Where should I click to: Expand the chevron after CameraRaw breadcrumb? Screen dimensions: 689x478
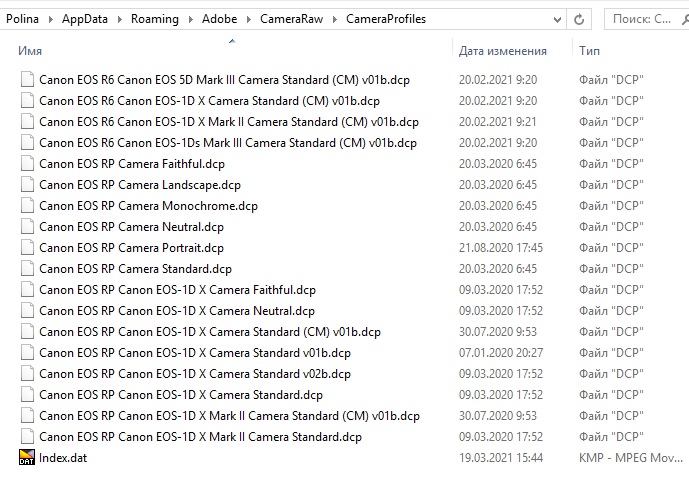click(335, 19)
